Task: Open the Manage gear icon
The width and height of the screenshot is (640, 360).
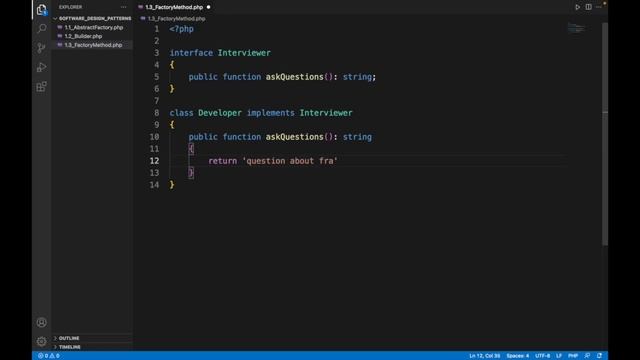Action: [x=42, y=341]
